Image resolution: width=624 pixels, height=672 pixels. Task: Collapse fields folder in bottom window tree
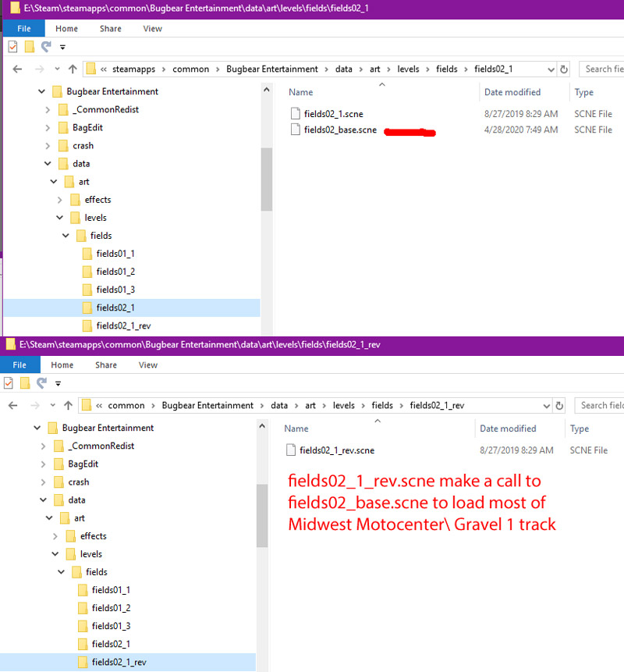point(62,572)
